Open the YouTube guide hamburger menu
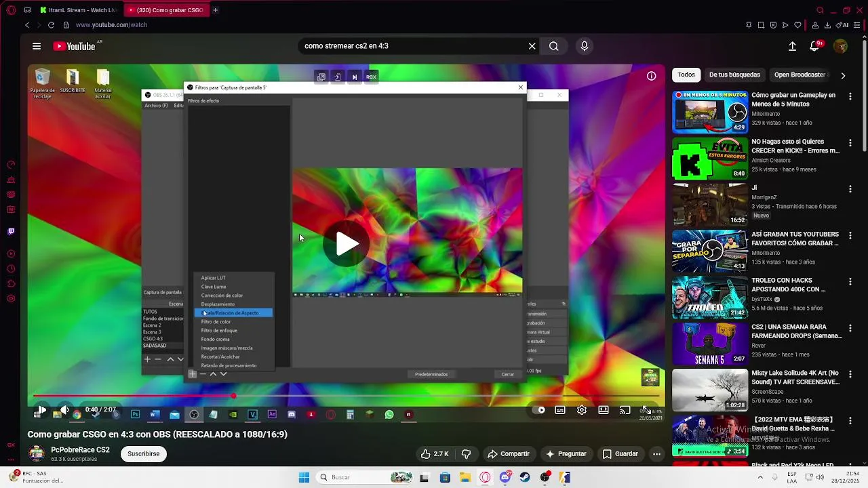This screenshot has width=868, height=488. (x=37, y=46)
